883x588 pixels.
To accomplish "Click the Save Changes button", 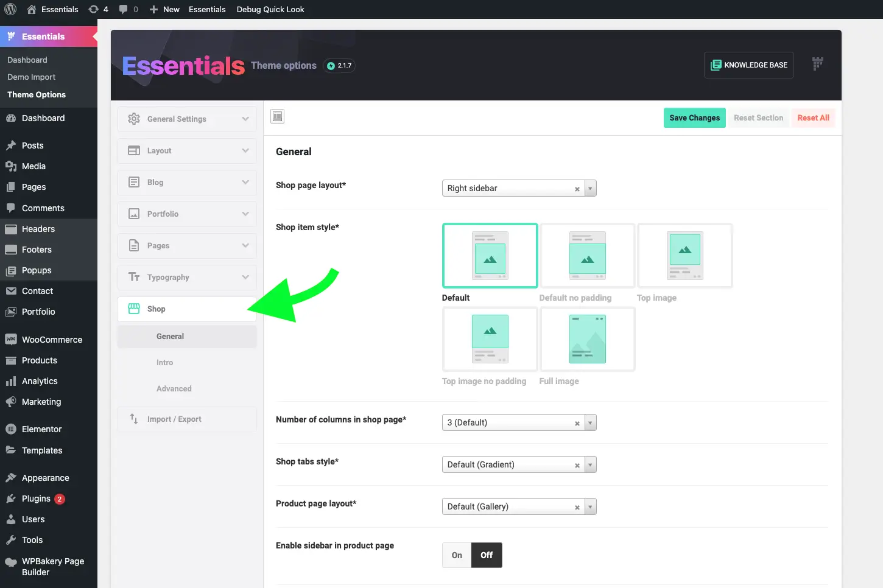I will pos(695,118).
